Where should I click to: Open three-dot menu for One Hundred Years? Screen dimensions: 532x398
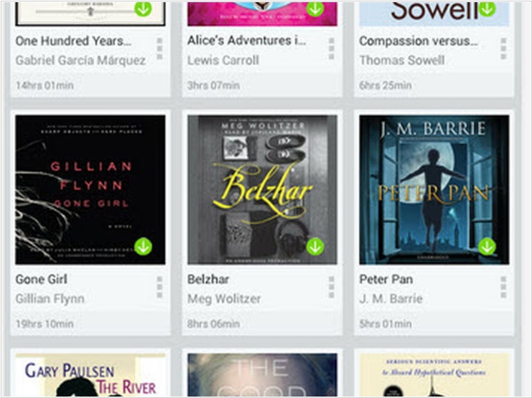[x=159, y=49]
